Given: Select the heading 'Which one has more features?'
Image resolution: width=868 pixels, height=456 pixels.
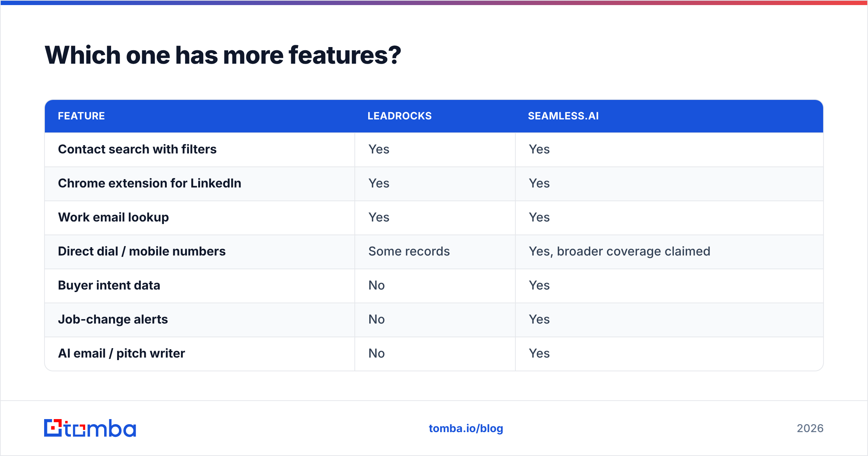Looking at the screenshot, I should pyautogui.click(x=223, y=55).
